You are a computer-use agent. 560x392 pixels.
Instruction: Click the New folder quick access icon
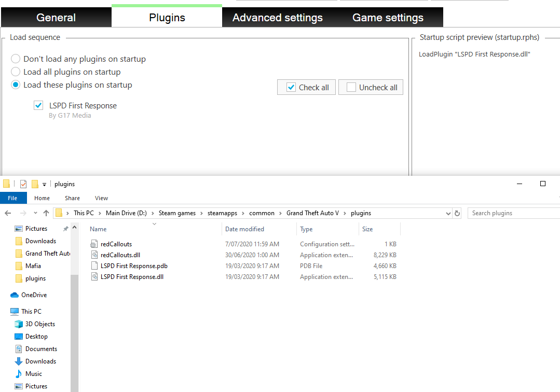pos(35,184)
